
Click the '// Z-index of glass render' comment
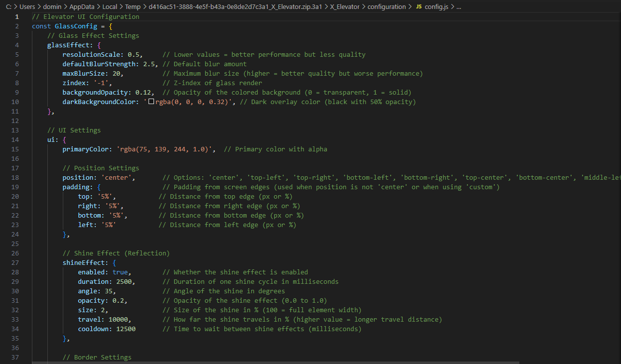pos(212,83)
